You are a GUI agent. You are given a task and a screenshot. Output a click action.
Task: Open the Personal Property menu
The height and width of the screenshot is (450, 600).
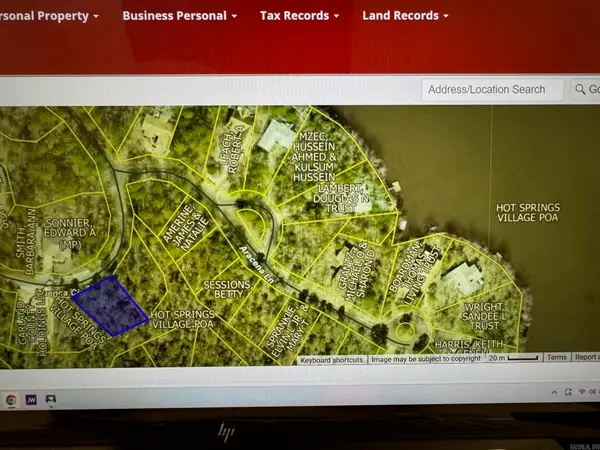[x=50, y=16]
